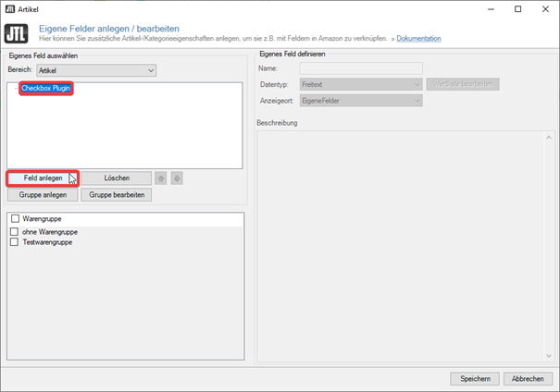The image size is (560, 392).
Task: Click the heading Eigene Felder anlegen / bearbeiten
Action: point(109,29)
